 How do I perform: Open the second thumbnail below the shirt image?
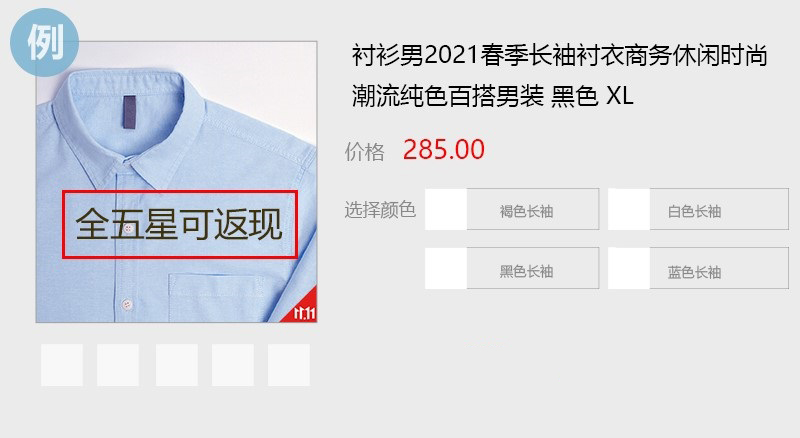(118, 365)
